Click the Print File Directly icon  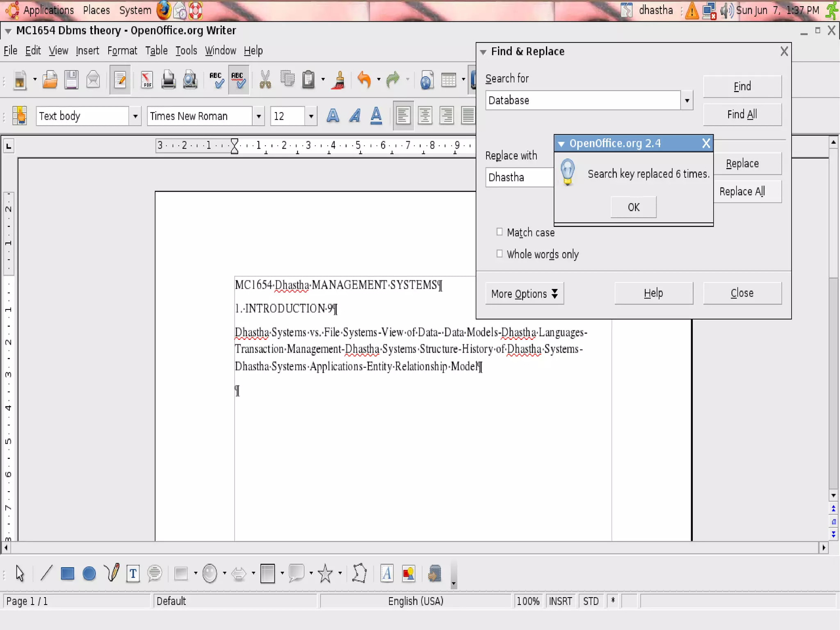coord(168,80)
